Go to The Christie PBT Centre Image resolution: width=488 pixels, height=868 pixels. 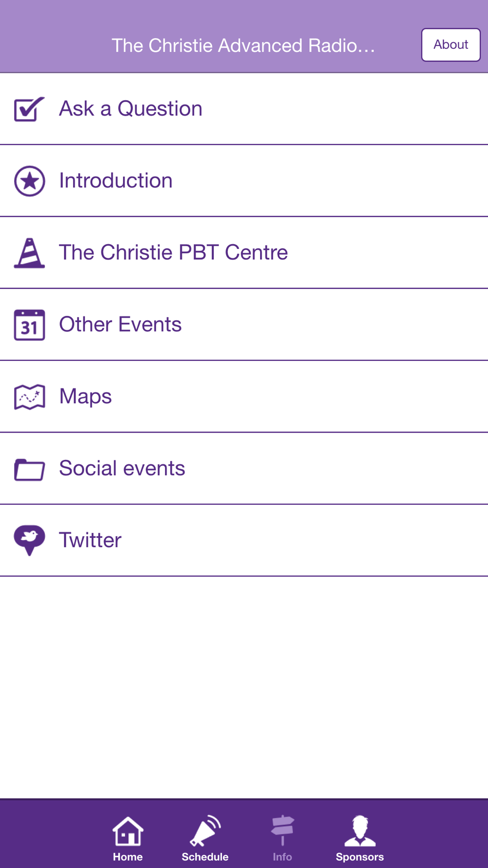pyautogui.click(x=244, y=253)
